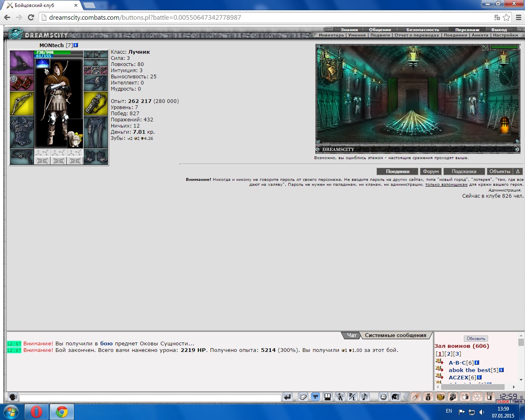Bookmark page with the star icon
Viewport: 525px width, 420px height.
507,18
